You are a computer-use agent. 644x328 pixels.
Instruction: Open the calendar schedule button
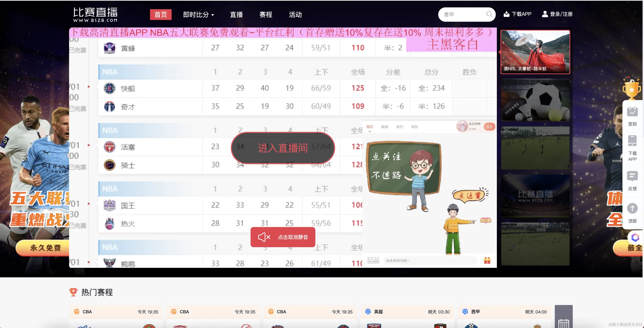click(563, 317)
